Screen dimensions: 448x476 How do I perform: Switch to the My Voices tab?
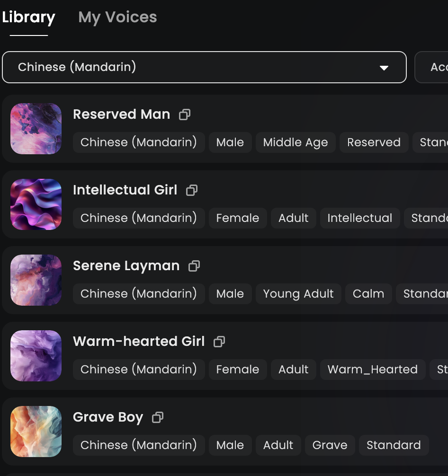(x=117, y=18)
